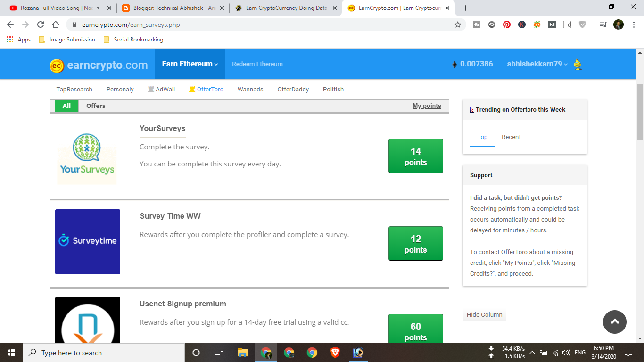Open Chrome profile avatar

tap(619, 25)
